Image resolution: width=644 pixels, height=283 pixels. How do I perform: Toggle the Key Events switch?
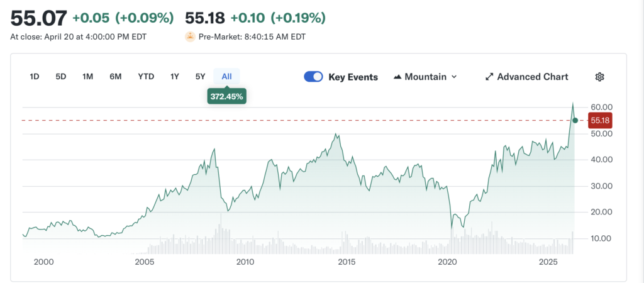click(x=313, y=77)
